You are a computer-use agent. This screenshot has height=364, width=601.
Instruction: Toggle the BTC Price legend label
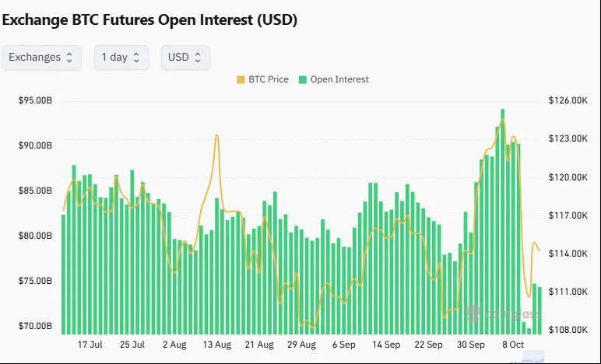tap(269, 79)
